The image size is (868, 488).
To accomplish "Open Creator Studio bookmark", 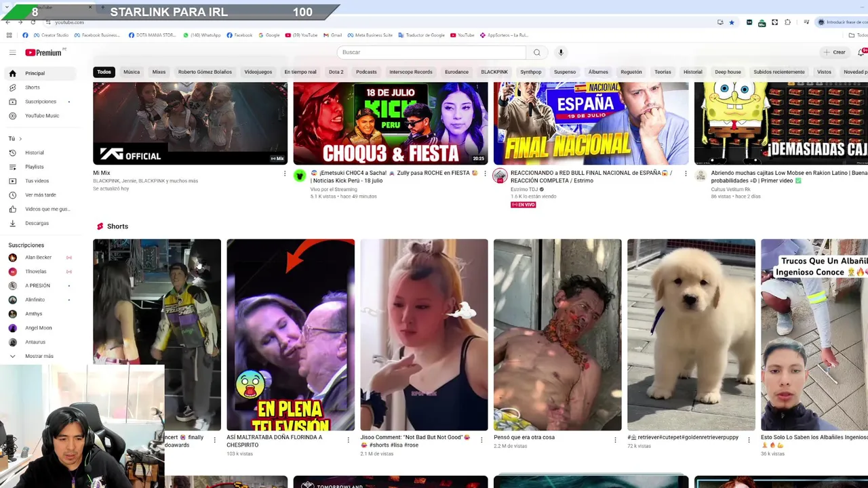I will click(52, 35).
